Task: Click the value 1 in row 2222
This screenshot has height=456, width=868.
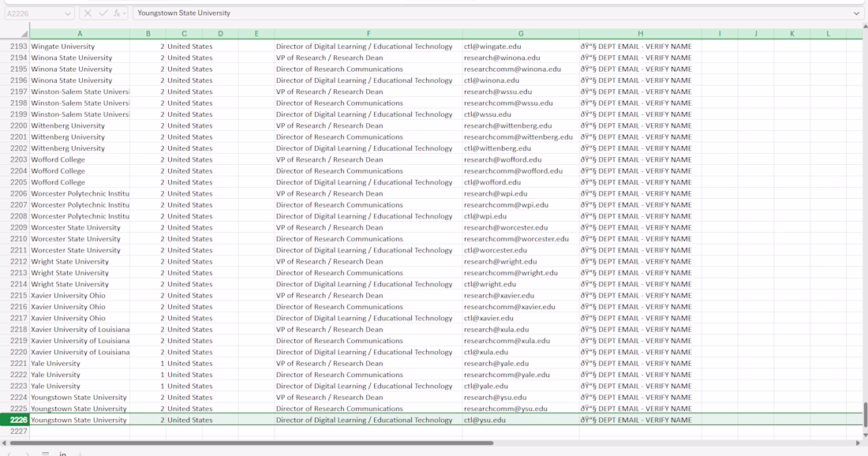Action: [x=148, y=375]
